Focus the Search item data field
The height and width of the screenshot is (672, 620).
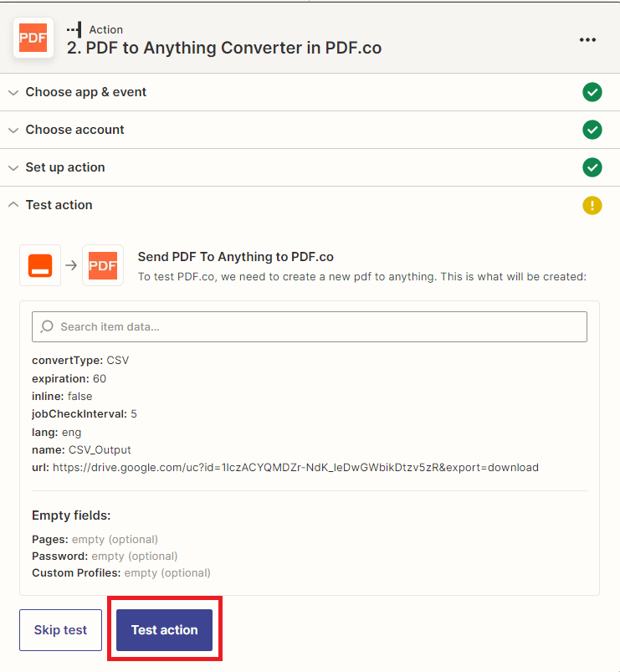tap(310, 326)
